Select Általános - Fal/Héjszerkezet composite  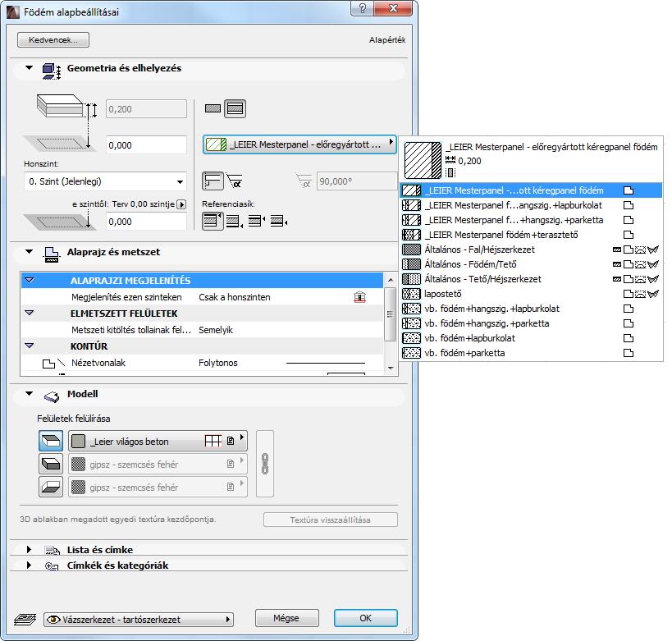(531, 250)
